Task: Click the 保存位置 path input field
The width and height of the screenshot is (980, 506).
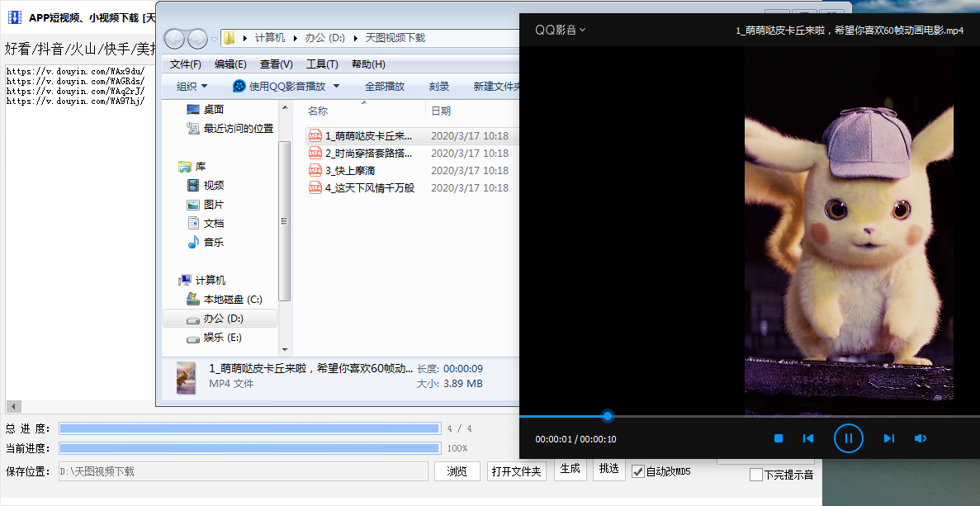Action: point(243,471)
